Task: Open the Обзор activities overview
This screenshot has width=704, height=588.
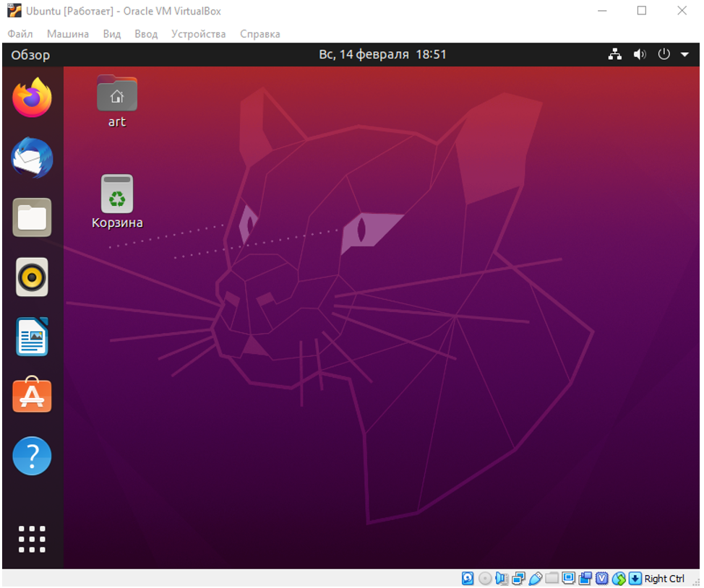Action: tap(30, 55)
